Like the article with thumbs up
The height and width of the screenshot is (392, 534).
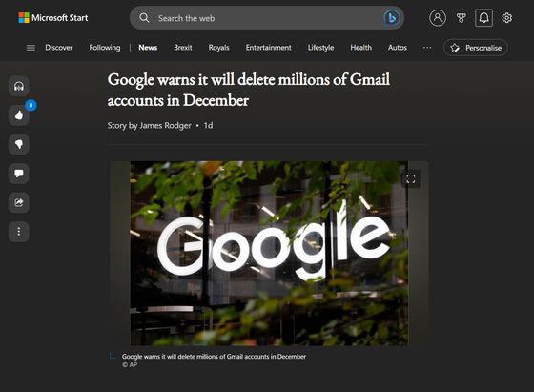tap(19, 115)
